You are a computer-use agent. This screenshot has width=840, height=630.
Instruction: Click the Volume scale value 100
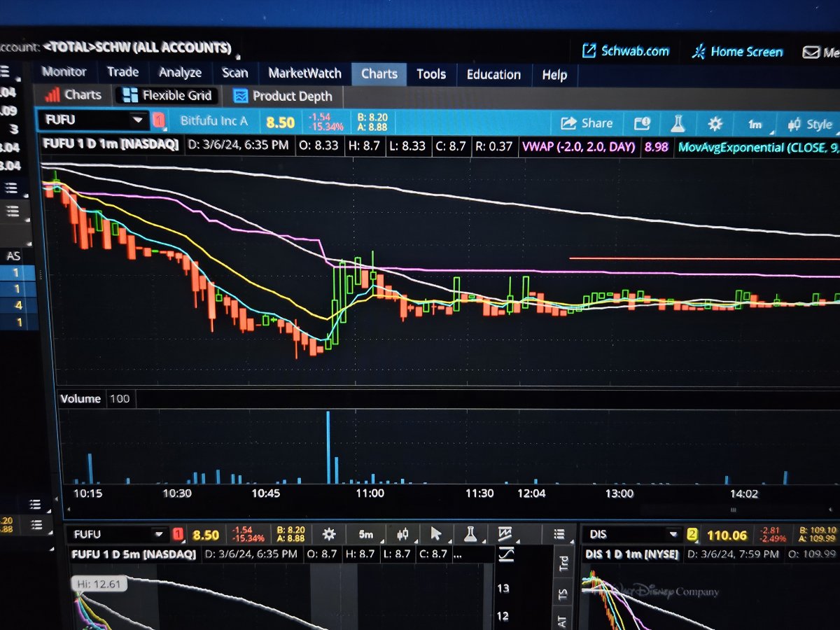120,398
